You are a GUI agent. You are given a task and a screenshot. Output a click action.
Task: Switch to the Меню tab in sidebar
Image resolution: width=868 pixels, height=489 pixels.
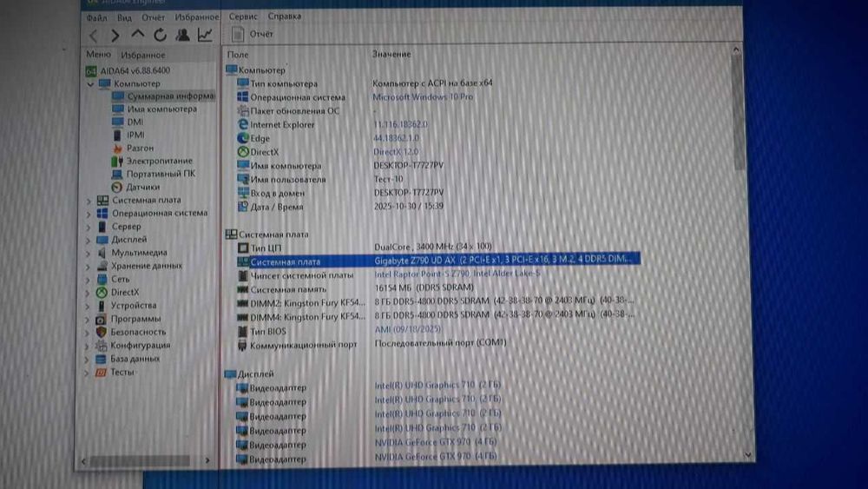tap(99, 54)
